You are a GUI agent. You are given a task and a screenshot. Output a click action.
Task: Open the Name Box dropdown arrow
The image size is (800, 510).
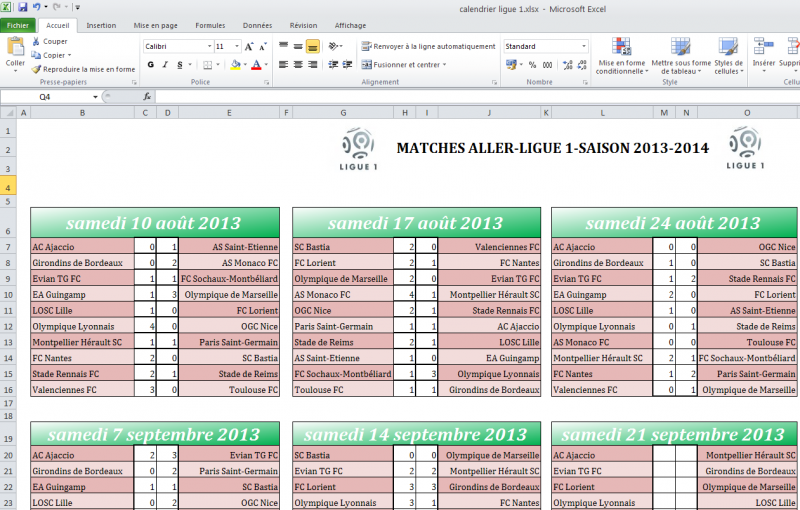click(96, 97)
